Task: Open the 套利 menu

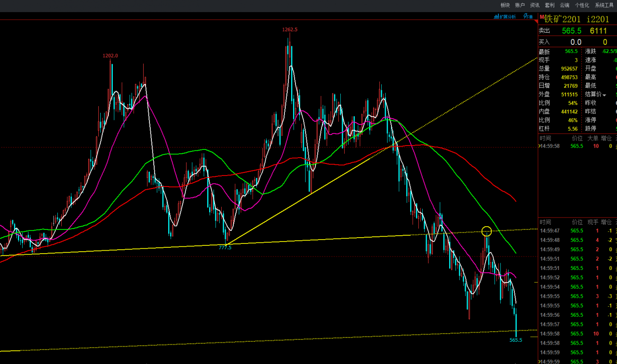Action: coord(550,5)
